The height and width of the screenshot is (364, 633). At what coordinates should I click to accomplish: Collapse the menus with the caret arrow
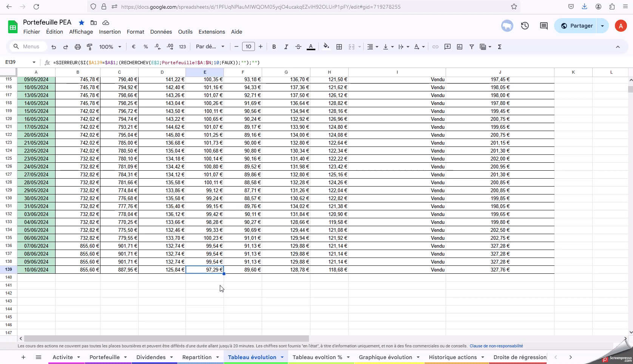click(618, 47)
